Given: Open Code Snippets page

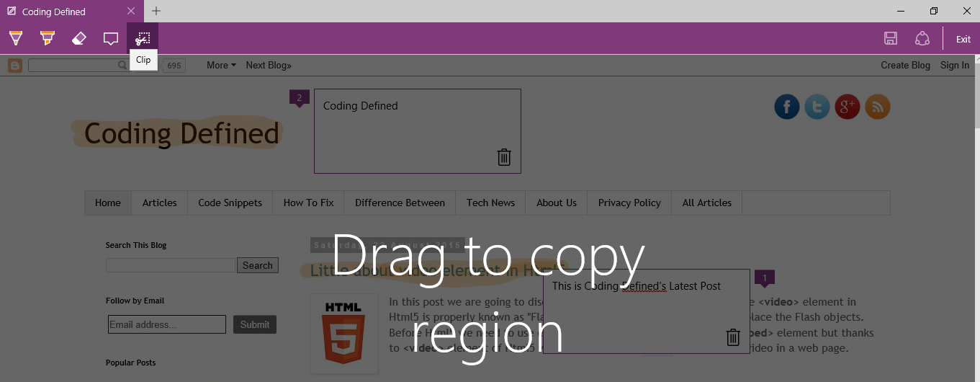Looking at the screenshot, I should [230, 203].
